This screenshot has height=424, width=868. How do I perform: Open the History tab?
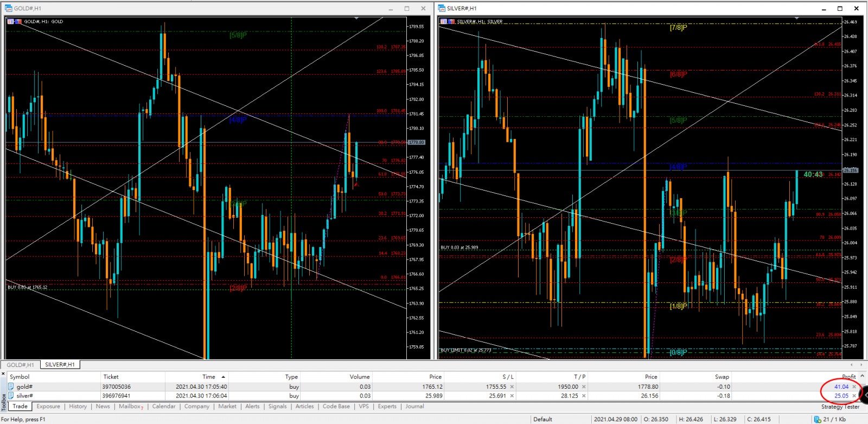tap(78, 406)
